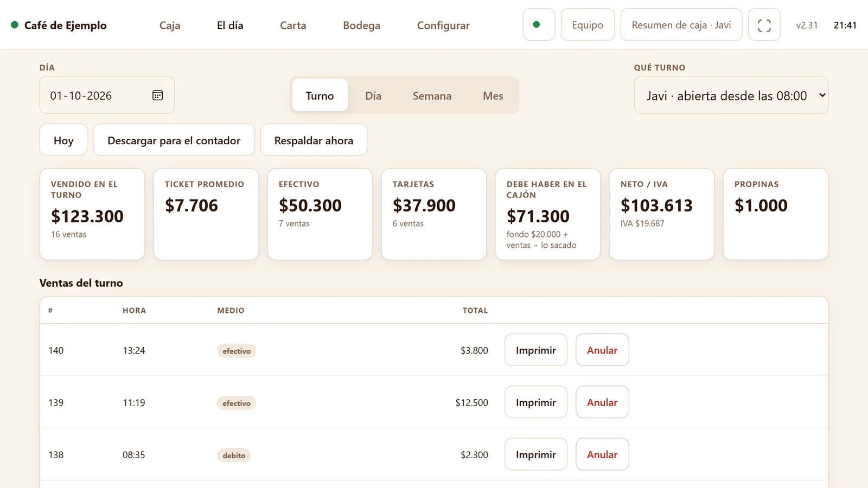The height and width of the screenshot is (488, 868).
Task: Click the HORA column header
Action: point(134,311)
